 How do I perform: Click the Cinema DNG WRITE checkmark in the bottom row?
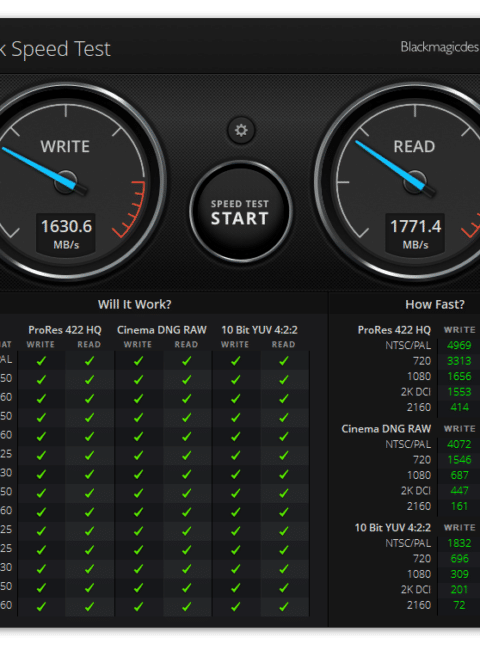(x=138, y=607)
